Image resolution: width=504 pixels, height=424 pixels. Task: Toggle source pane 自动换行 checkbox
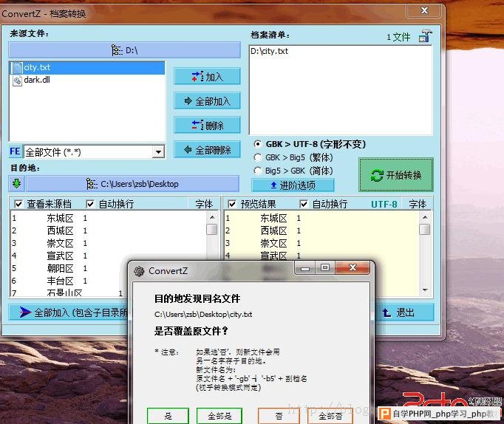tap(90, 204)
